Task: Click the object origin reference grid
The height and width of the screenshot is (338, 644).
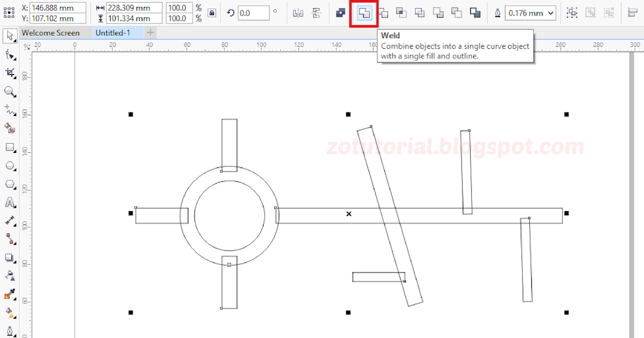Action: click(x=9, y=13)
